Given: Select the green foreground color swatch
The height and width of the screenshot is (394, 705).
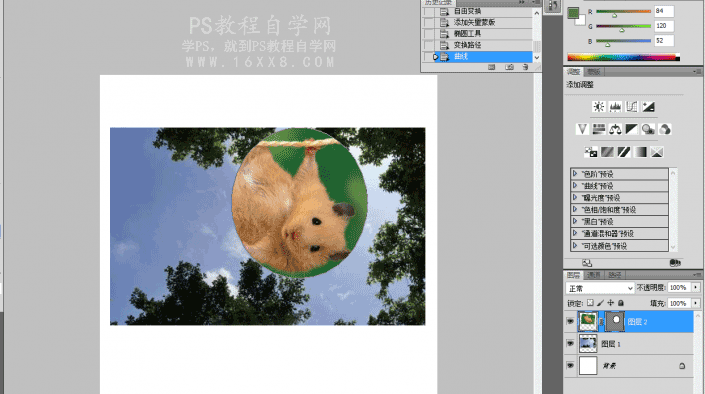Looking at the screenshot, I should point(572,13).
